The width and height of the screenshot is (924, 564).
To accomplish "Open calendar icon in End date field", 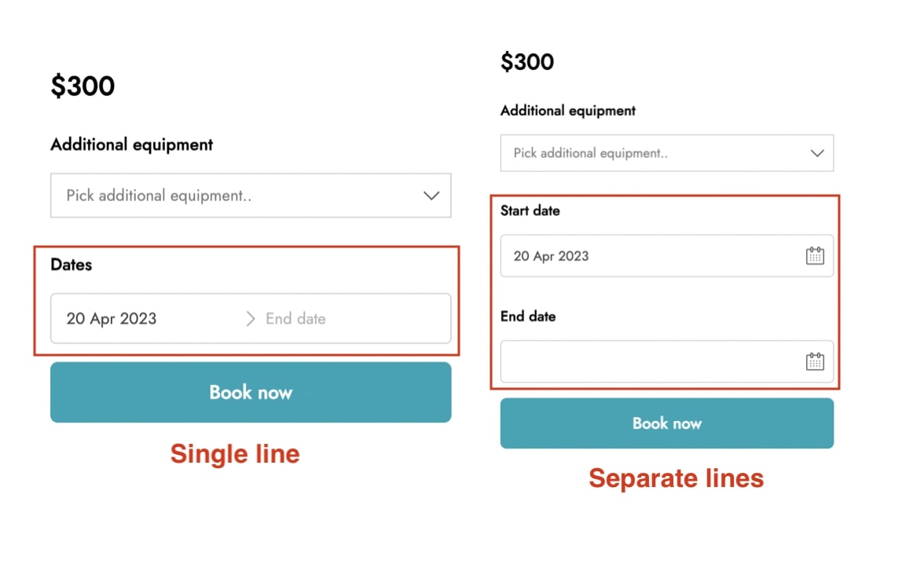I will 814,361.
